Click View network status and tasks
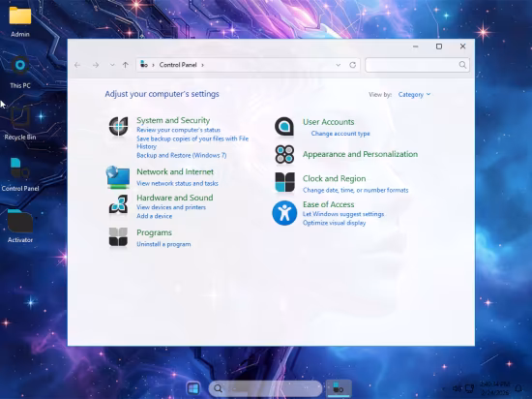 click(177, 183)
